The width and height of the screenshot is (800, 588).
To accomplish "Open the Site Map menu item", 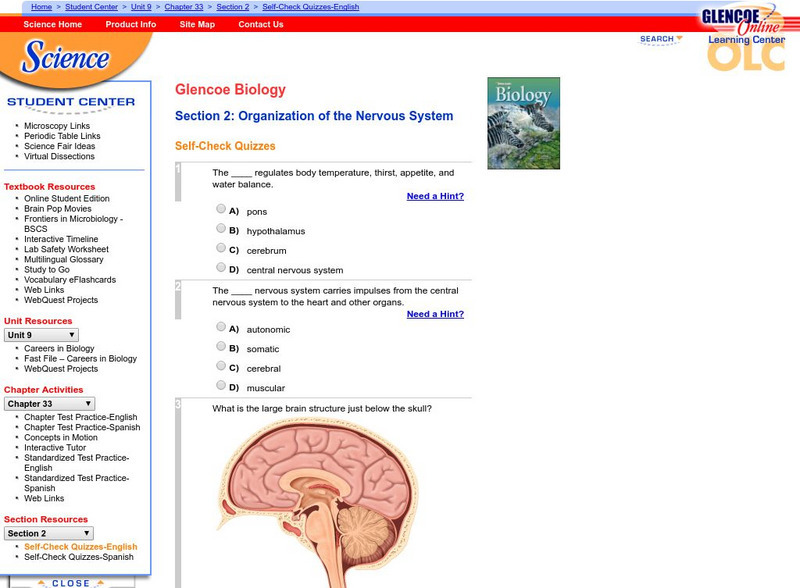I will (197, 24).
